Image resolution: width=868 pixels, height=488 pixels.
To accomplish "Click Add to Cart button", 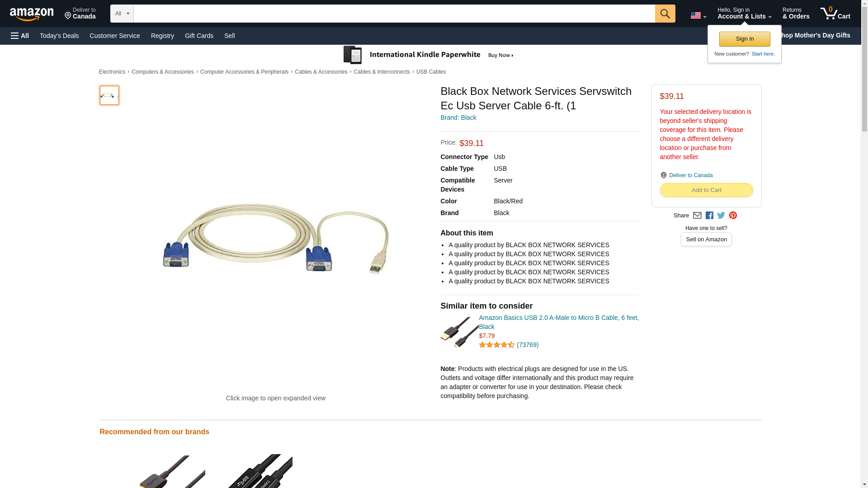I will [706, 190].
